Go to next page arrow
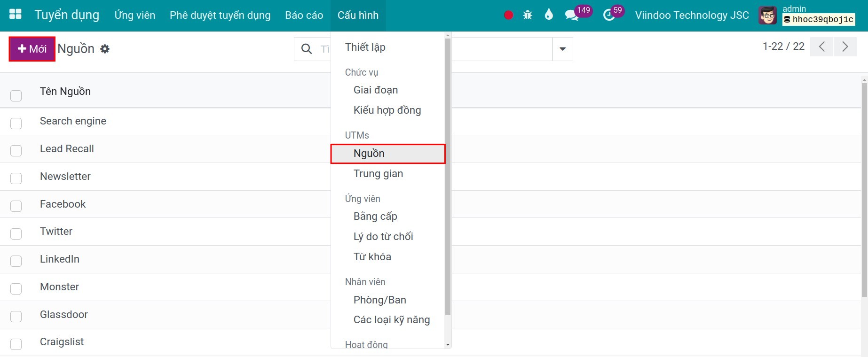The image size is (868, 357). (845, 47)
